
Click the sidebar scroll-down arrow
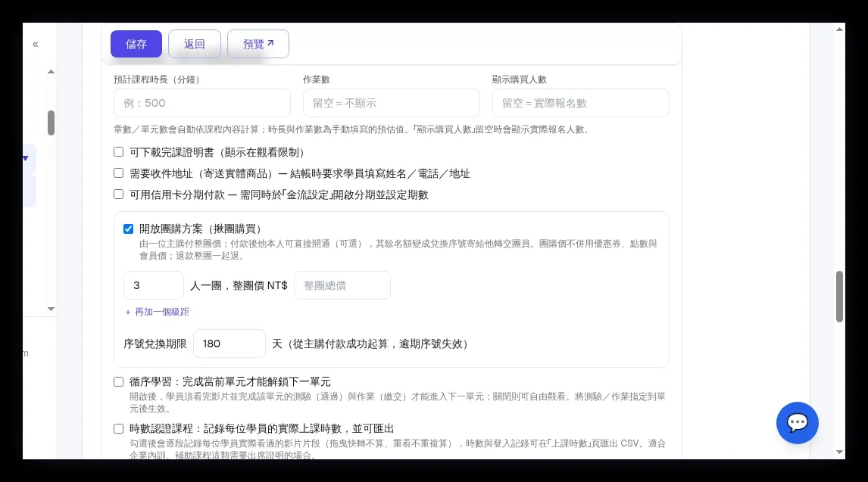click(x=51, y=309)
